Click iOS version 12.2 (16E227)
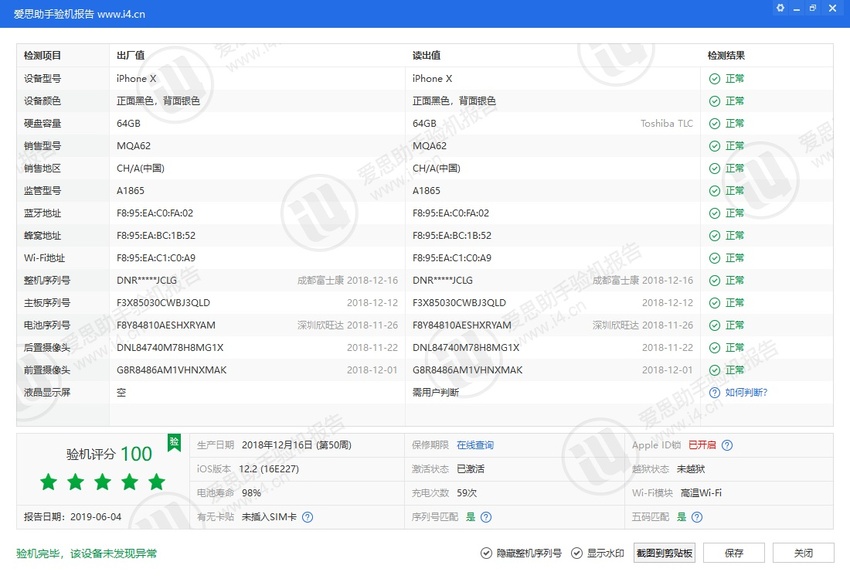 pos(269,469)
